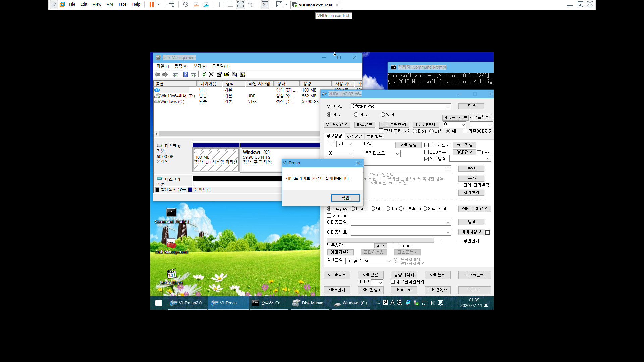The height and width of the screenshot is (362, 644).
Task: Click the refresh icon in Disk Management toolbar
Action: click(x=204, y=74)
